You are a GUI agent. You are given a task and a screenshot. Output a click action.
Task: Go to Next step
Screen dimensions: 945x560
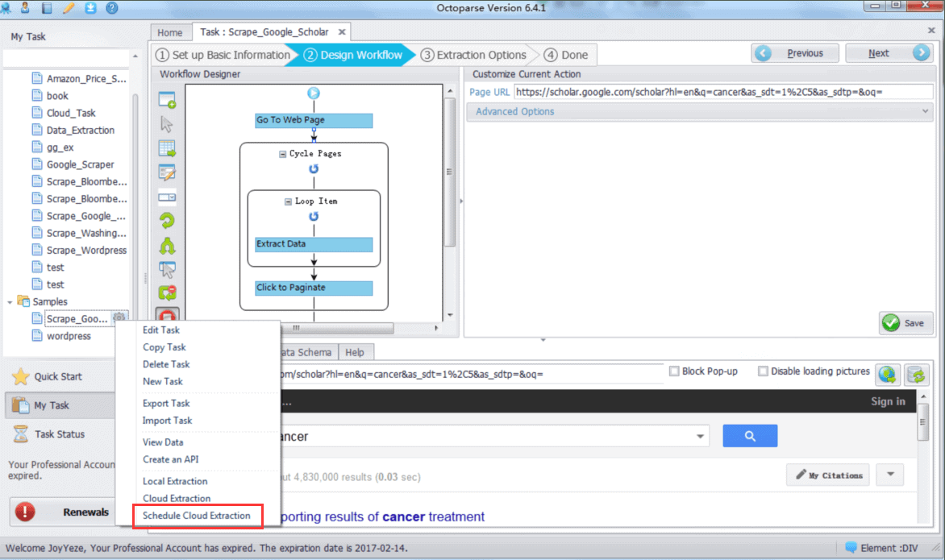tap(889, 54)
